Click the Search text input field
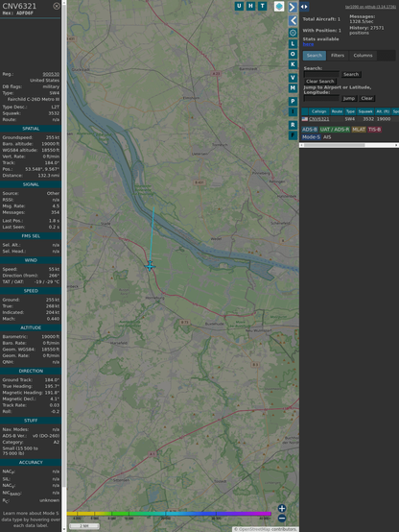399x532 pixels. (x=321, y=74)
